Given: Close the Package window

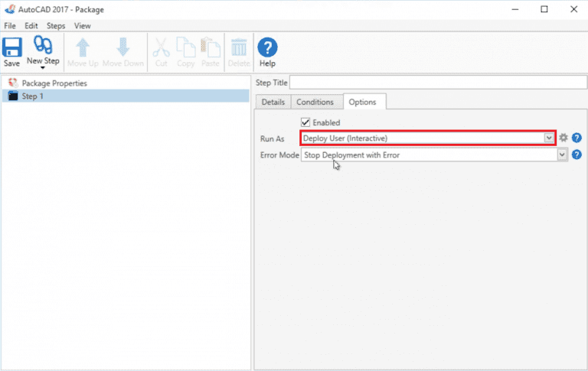Looking at the screenshot, I should pos(573,9).
